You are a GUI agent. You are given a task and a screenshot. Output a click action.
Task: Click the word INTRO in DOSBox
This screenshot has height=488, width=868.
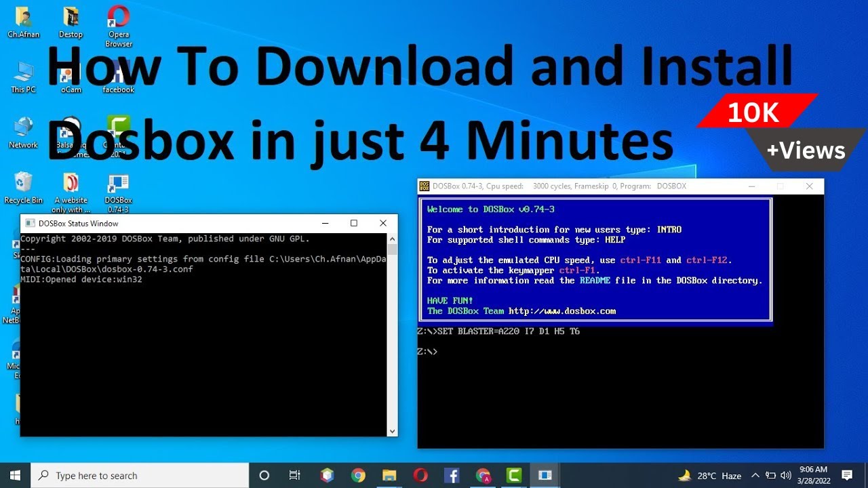coord(669,230)
